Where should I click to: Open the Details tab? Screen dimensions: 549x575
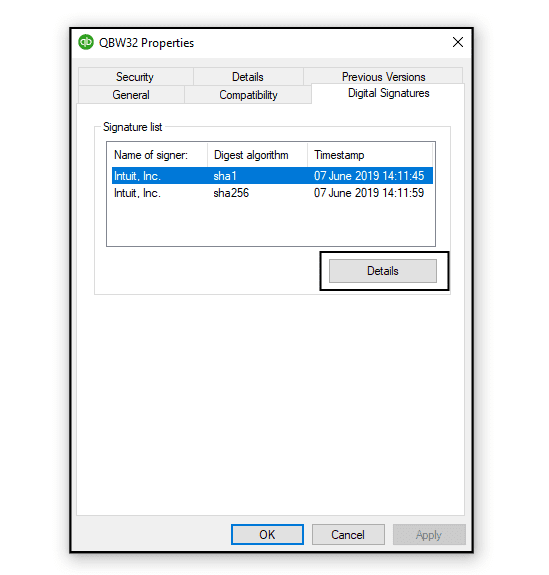[x=248, y=77]
